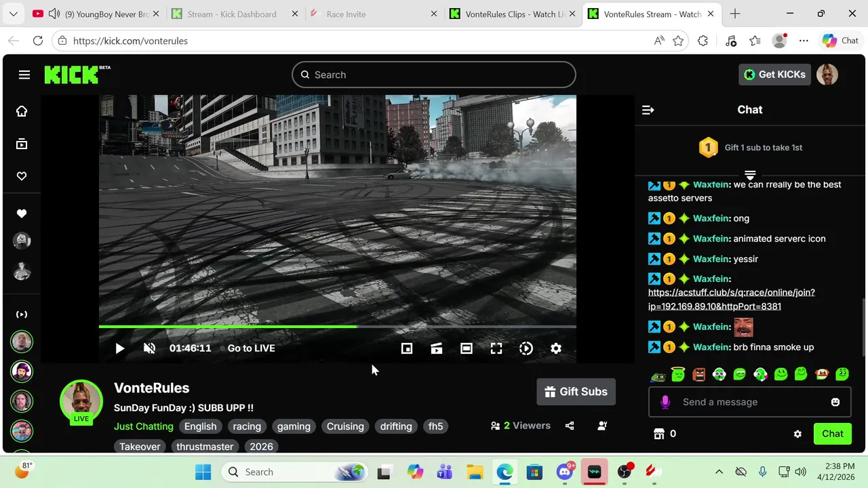The width and height of the screenshot is (868, 488).
Task: Open the video player settings gear
Action: pyautogui.click(x=556, y=348)
